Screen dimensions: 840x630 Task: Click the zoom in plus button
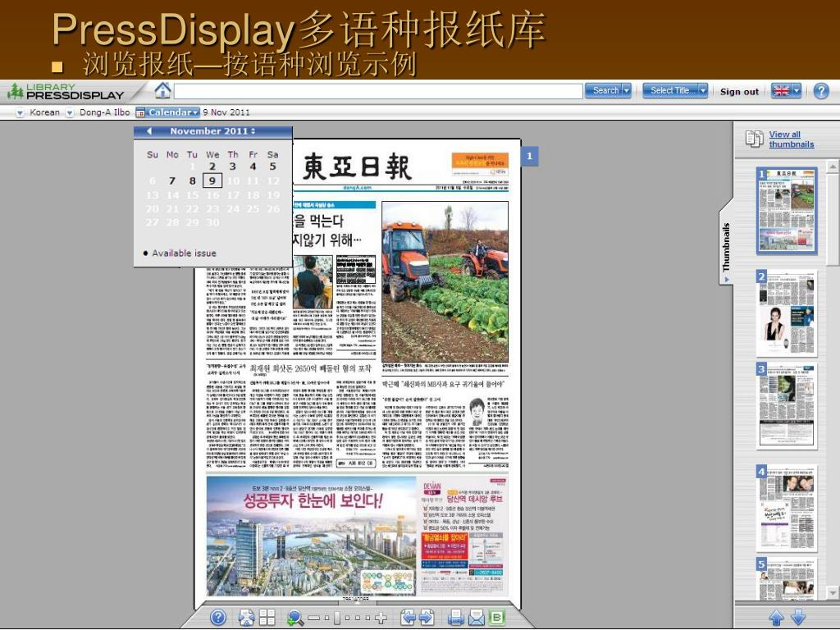381,619
